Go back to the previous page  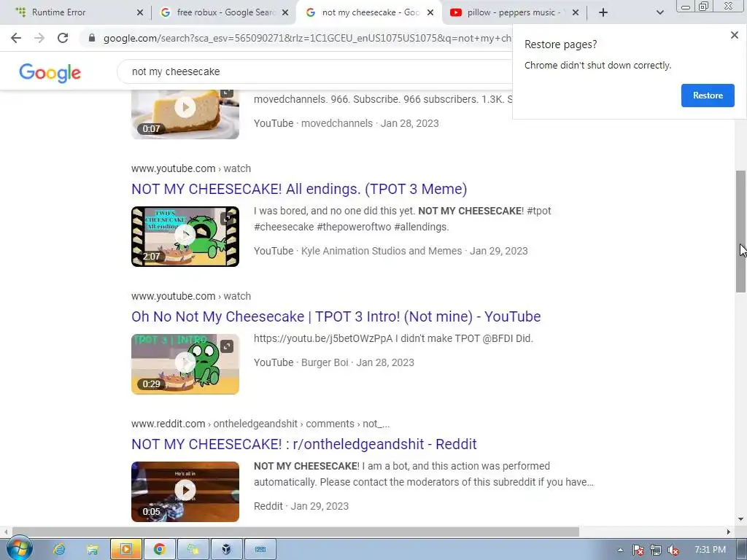coord(16,38)
